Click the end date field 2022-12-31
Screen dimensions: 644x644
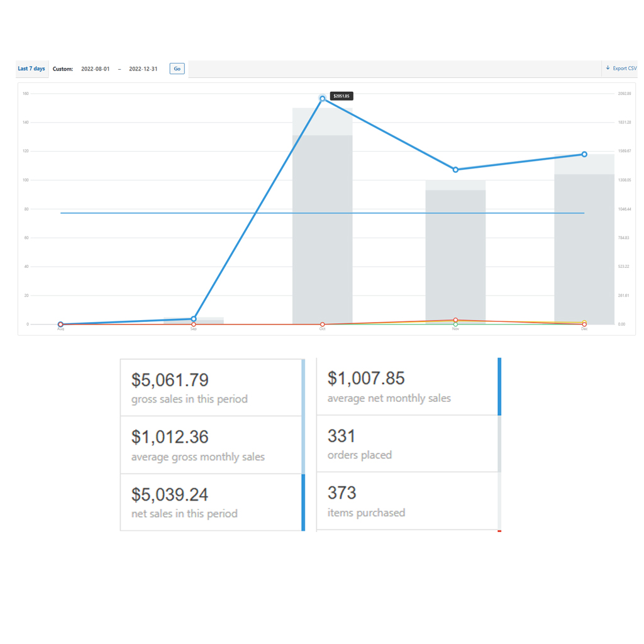pos(143,69)
